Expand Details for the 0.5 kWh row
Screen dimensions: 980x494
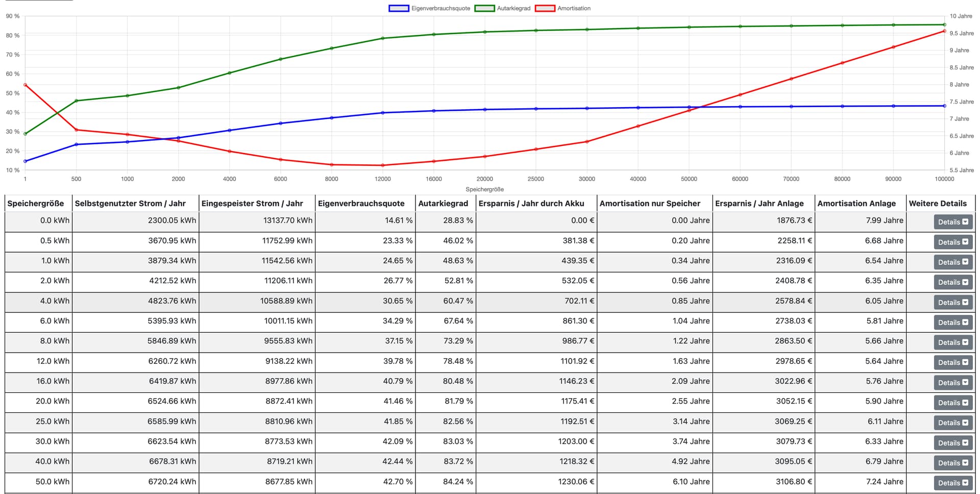(x=952, y=242)
